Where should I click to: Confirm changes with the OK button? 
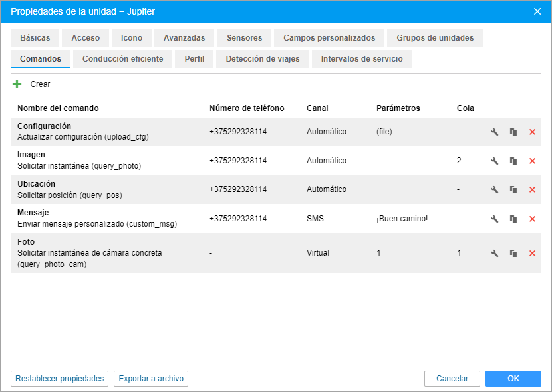tap(513, 379)
